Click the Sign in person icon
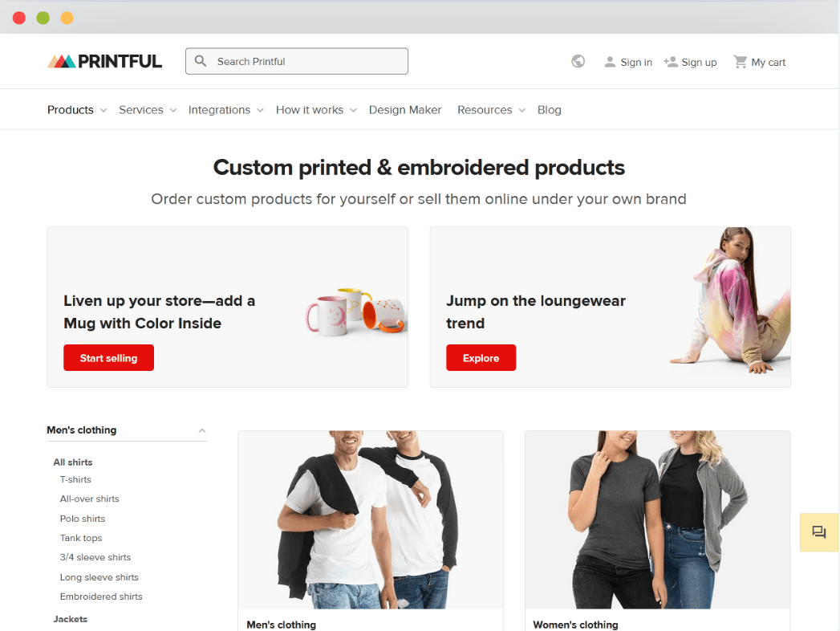840x631 pixels. (610, 62)
